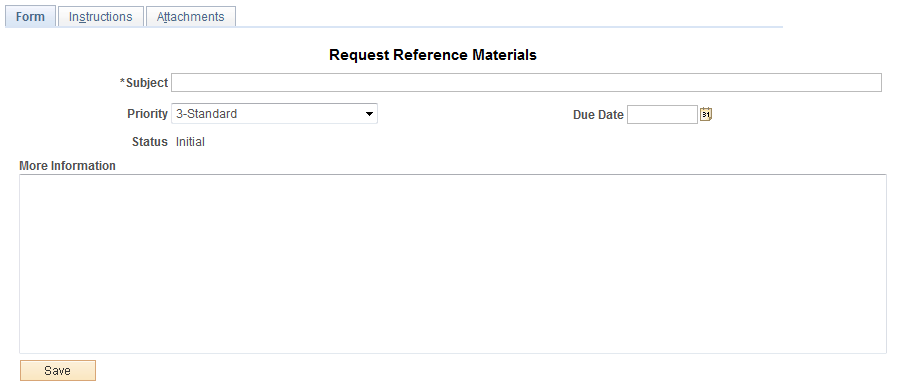
Task: Focus the Due Date text field
Action: 663,114
